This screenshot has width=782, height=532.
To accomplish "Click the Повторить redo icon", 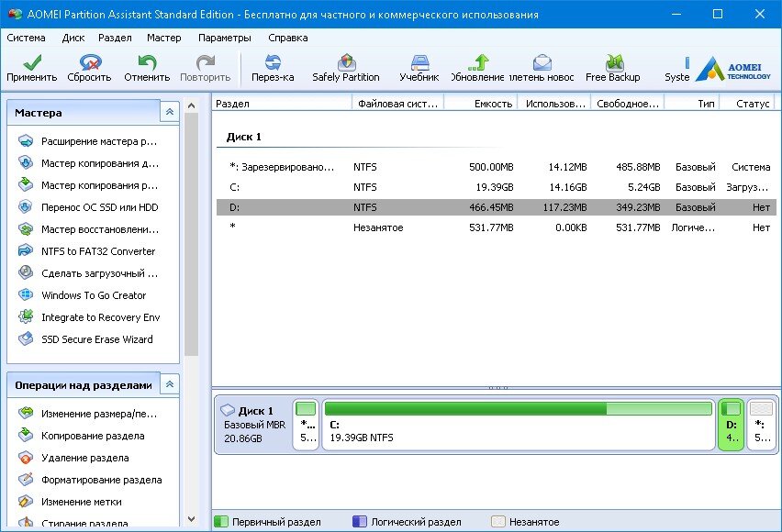I will pos(205,62).
